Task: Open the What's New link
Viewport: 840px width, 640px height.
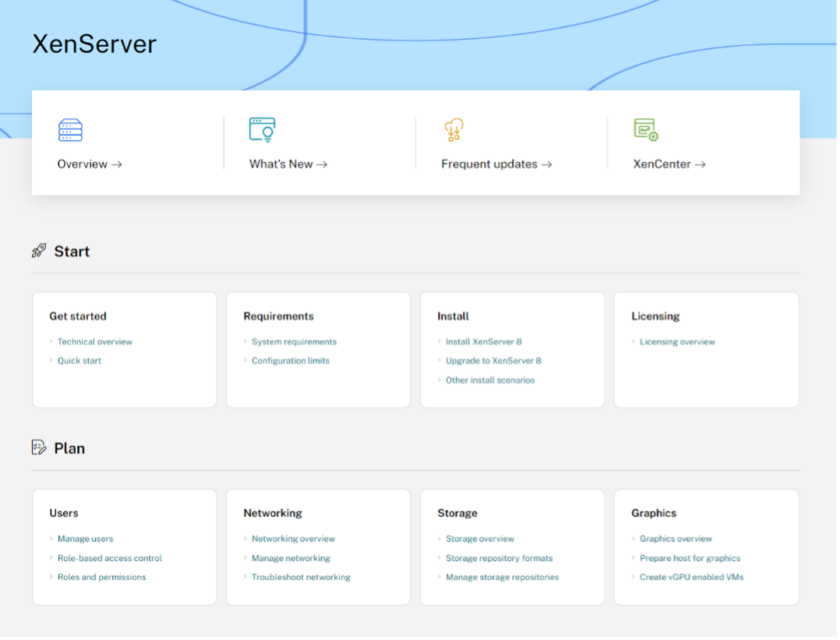Action: click(x=288, y=164)
